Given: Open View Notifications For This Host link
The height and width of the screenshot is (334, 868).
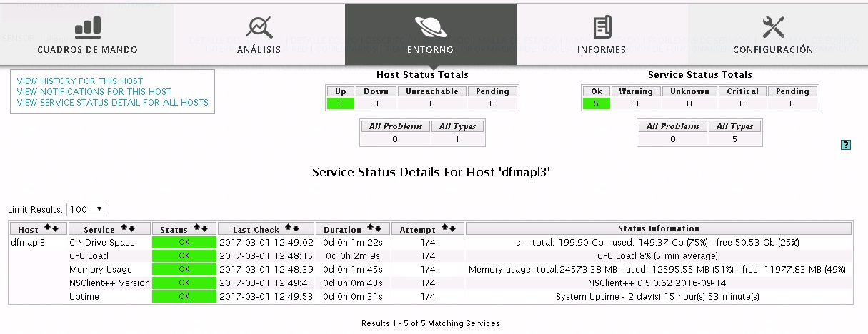Looking at the screenshot, I should [x=94, y=92].
